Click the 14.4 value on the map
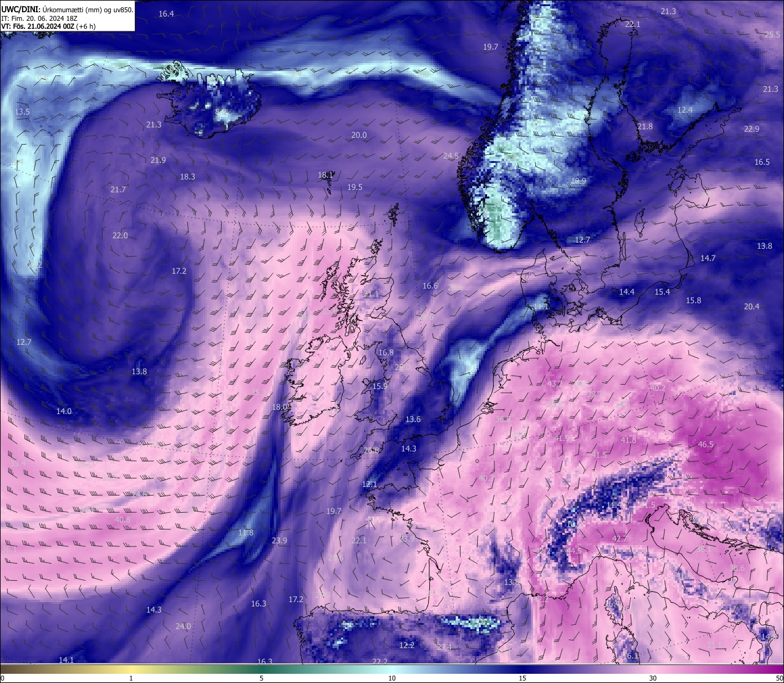 (x=627, y=292)
